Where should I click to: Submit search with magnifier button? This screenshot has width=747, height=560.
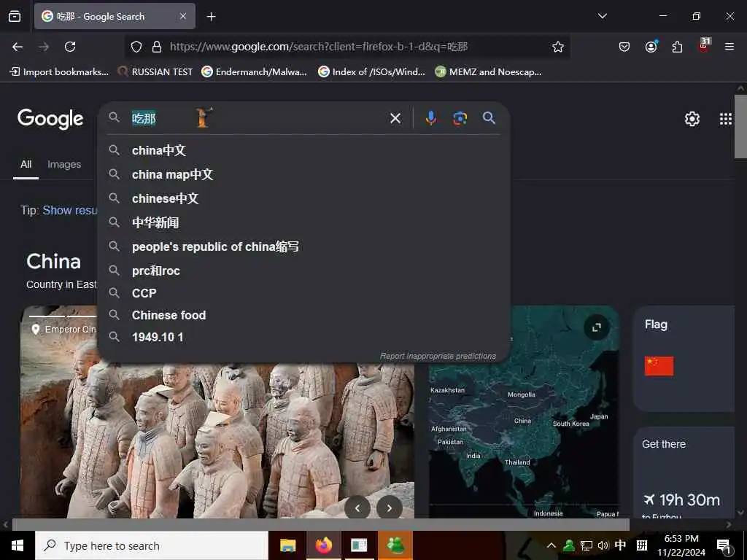[489, 118]
